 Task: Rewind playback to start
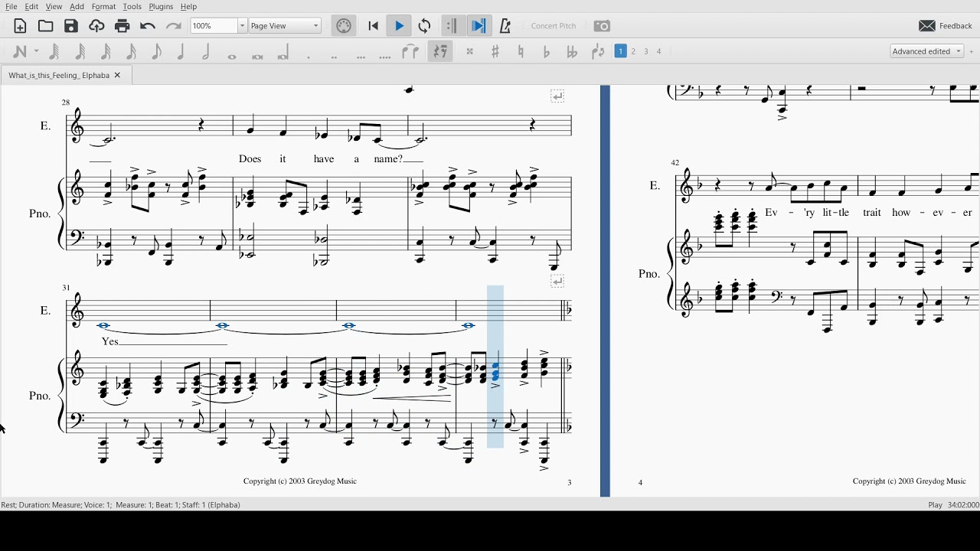click(x=374, y=26)
